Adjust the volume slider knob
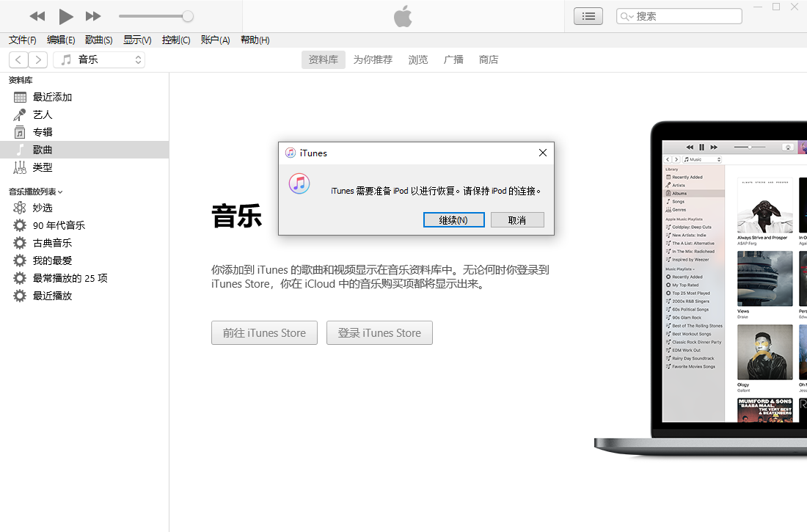The width and height of the screenshot is (807, 532). coord(188,16)
